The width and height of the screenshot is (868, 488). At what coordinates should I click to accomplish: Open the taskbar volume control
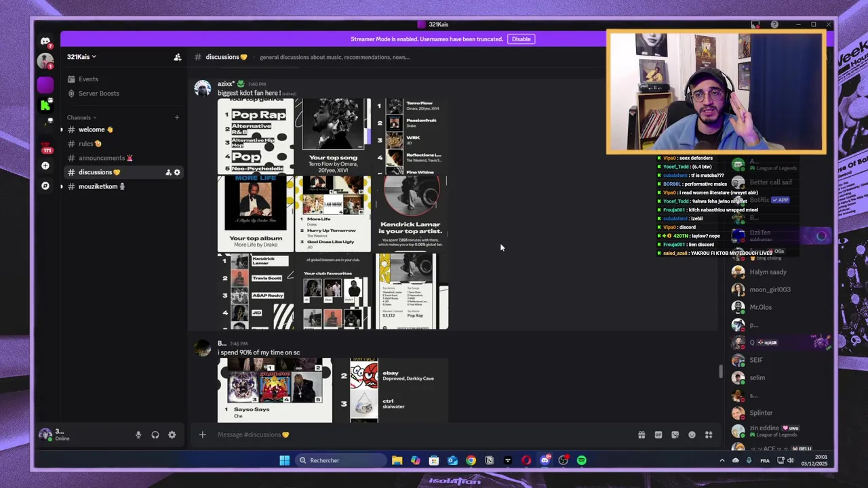tap(790, 460)
